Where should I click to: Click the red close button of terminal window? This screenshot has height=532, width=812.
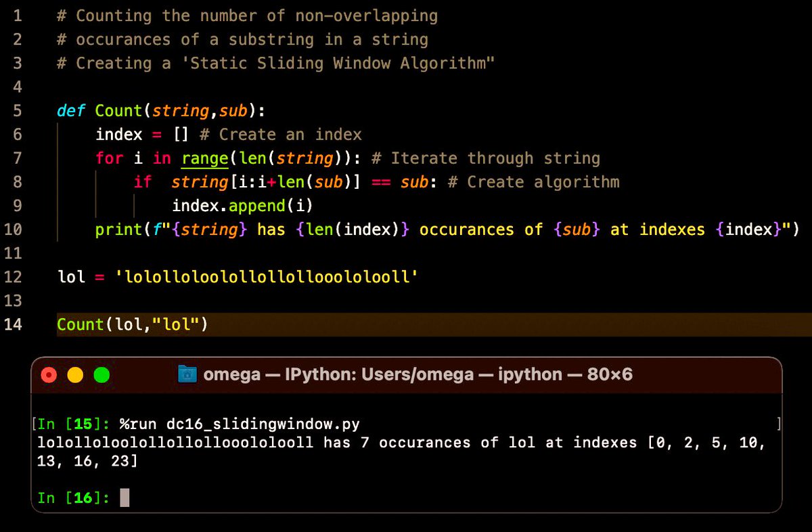click(49, 375)
